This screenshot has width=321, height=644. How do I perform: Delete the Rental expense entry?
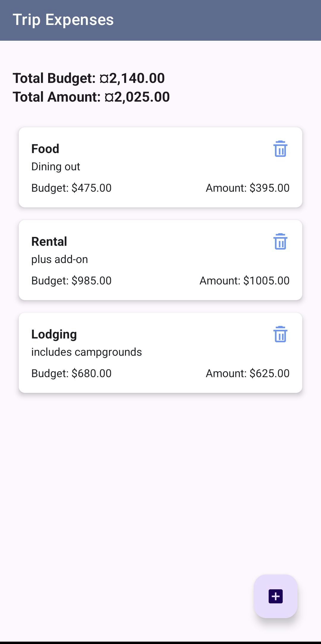tap(280, 241)
